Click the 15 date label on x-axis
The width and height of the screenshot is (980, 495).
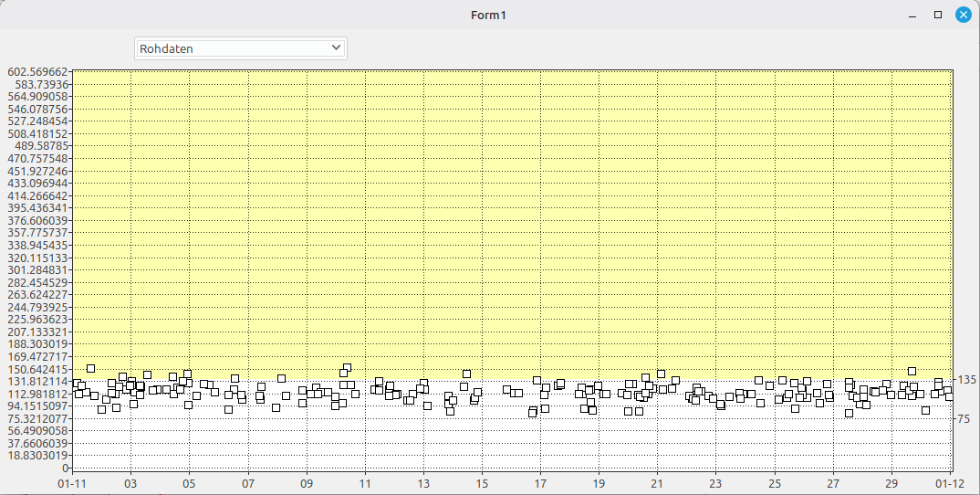pyautogui.click(x=481, y=482)
